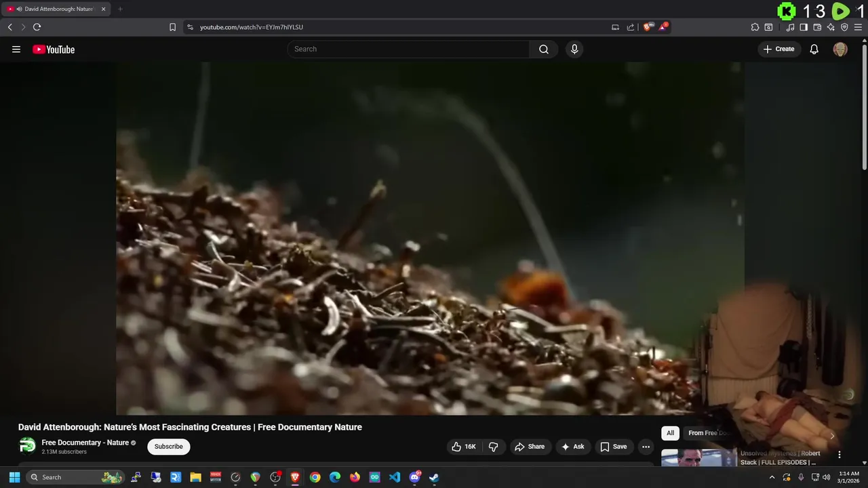Focus the YouTube search input field
Image resolution: width=868 pixels, height=488 pixels.
pyautogui.click(x=409, y=49)
